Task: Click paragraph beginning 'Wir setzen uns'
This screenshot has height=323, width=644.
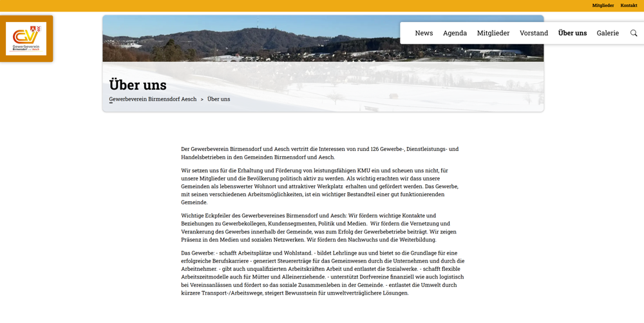Action: [319, 186]
